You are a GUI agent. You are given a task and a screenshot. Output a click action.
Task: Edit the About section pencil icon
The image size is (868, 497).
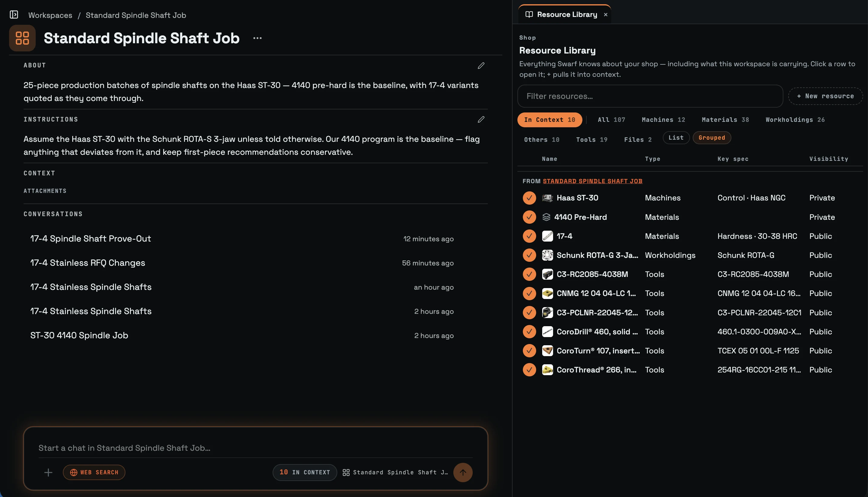[481, 66]
